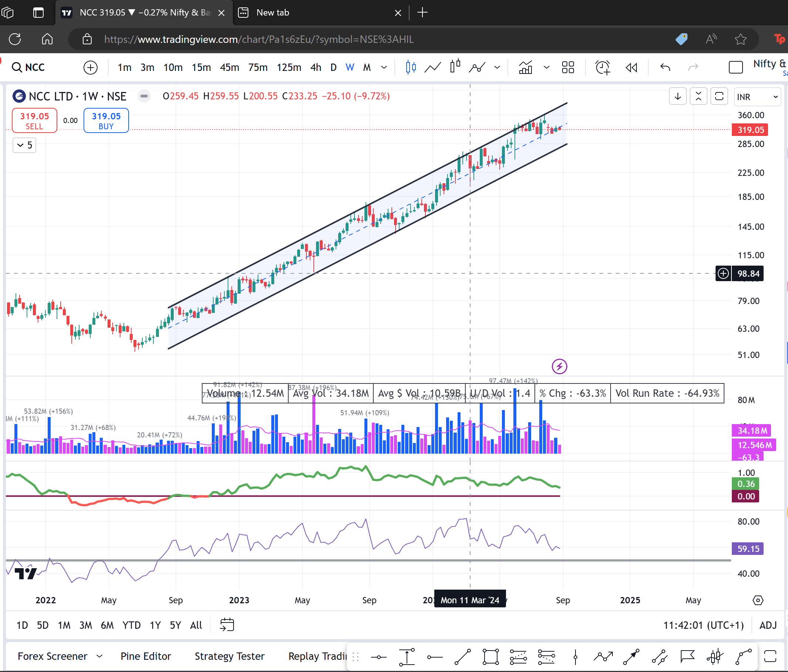Open layout grid templates icon
The width and height of the screenshot is (788, 672).
[568, 68]
